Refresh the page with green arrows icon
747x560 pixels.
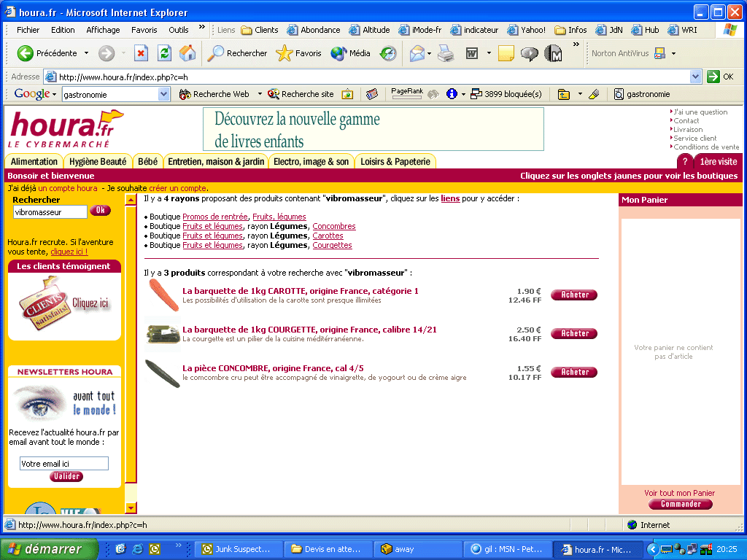click(164, 53)
